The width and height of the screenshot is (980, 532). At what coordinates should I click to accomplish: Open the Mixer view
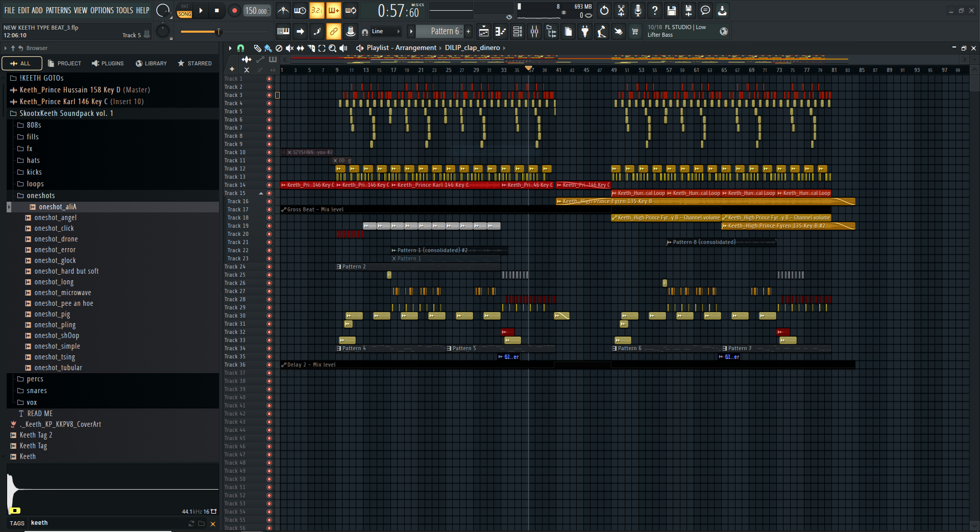tap(534, 32)
